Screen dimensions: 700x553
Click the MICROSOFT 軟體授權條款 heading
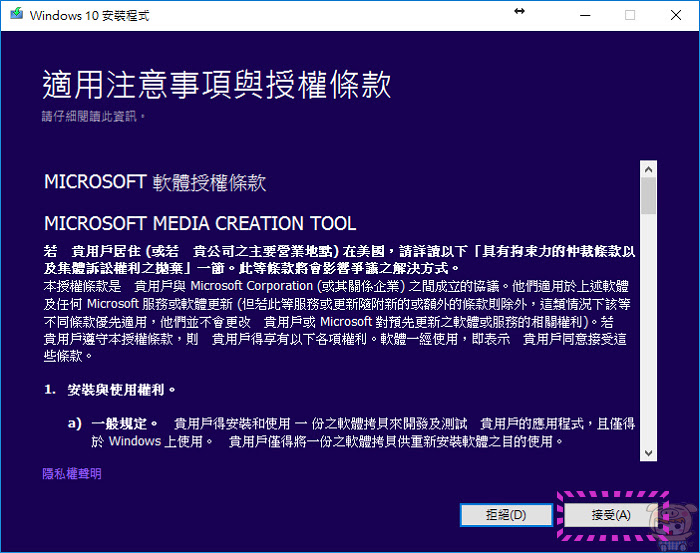[x=155, y=182]
